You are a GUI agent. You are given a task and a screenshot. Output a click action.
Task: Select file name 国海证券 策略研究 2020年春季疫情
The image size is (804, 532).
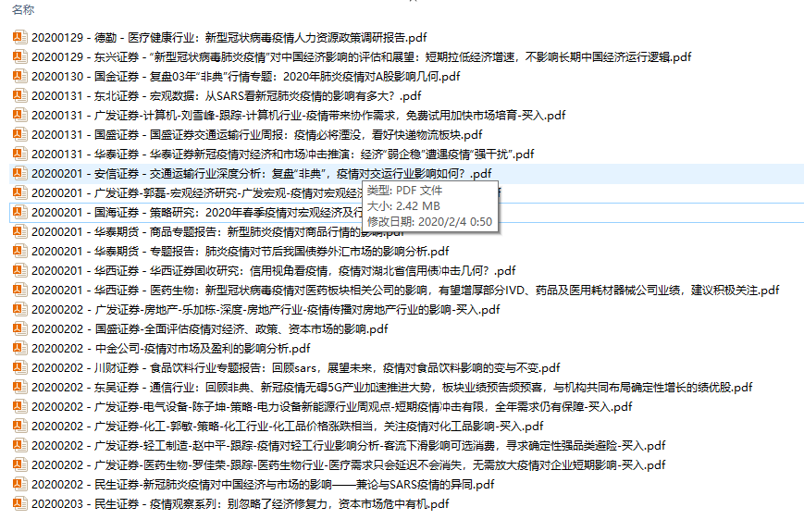tap(197, 213)
